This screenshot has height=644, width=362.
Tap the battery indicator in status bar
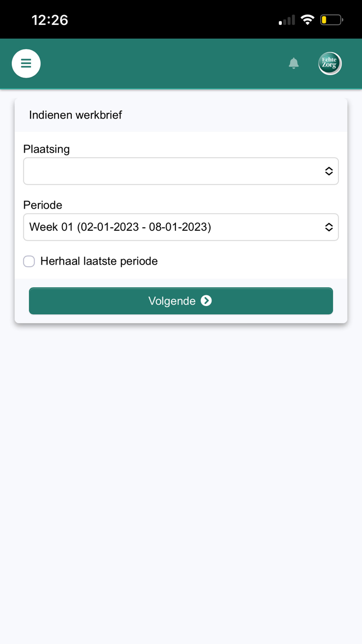[x=331, y=20]
